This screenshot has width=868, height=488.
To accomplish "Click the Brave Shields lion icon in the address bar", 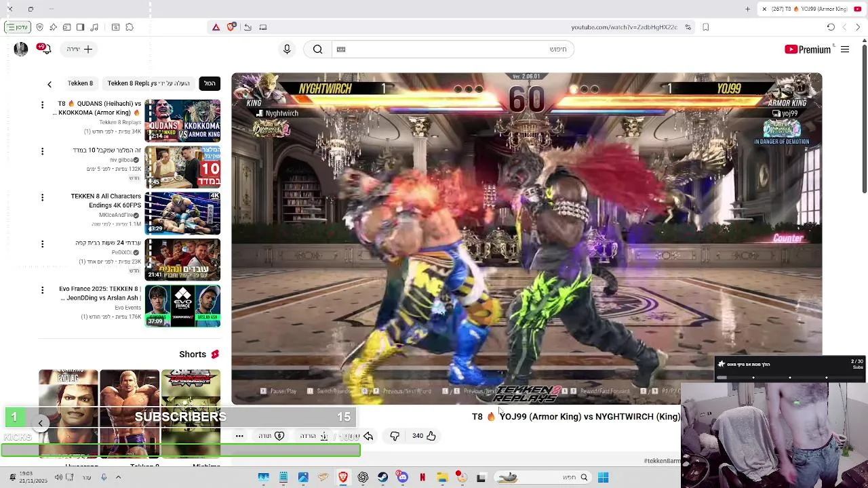I will 231,27.
